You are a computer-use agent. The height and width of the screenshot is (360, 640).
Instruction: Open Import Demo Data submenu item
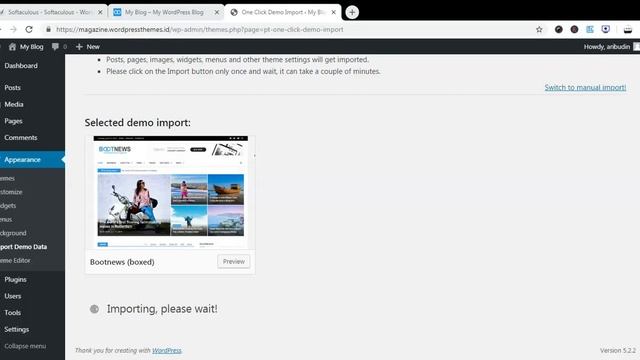tap(24, 247)
